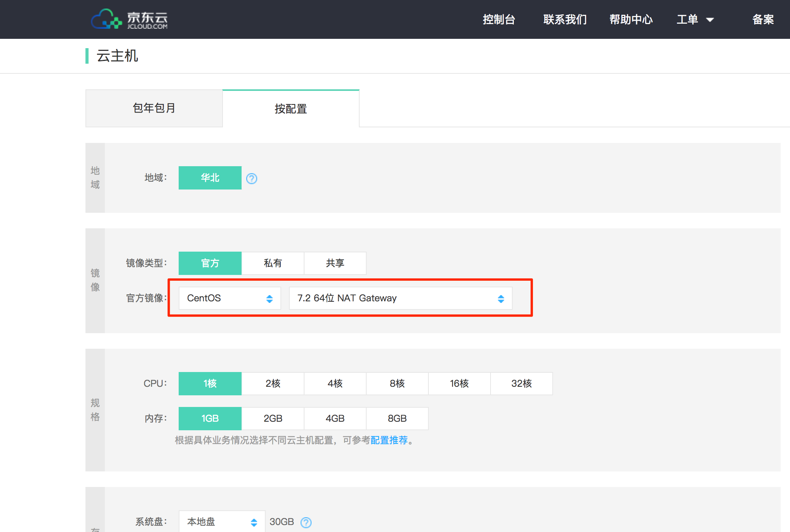Choose 32核 CPU option
The image size is (790, 532).
[x=522, y=384]
